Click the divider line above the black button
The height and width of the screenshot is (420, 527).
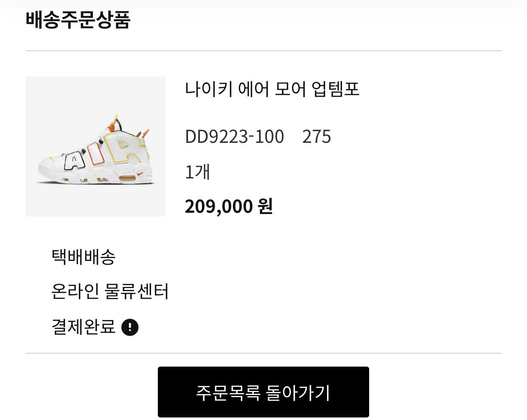click(263, 353)
